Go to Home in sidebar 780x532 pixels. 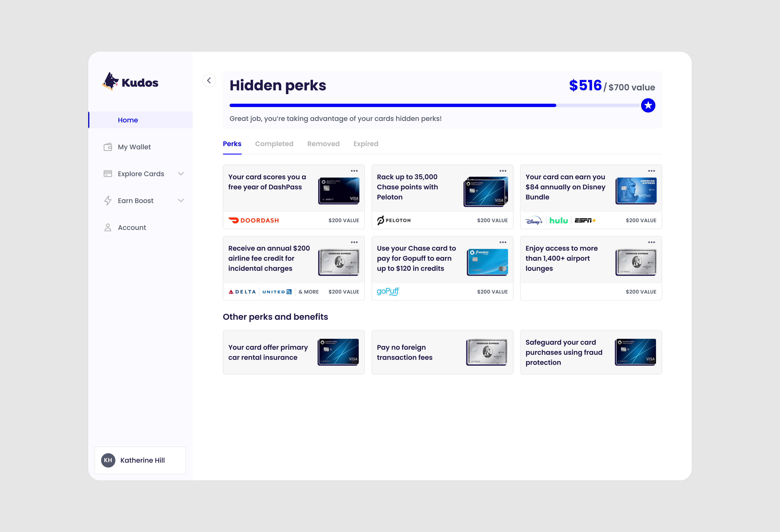tap(128, 120)
